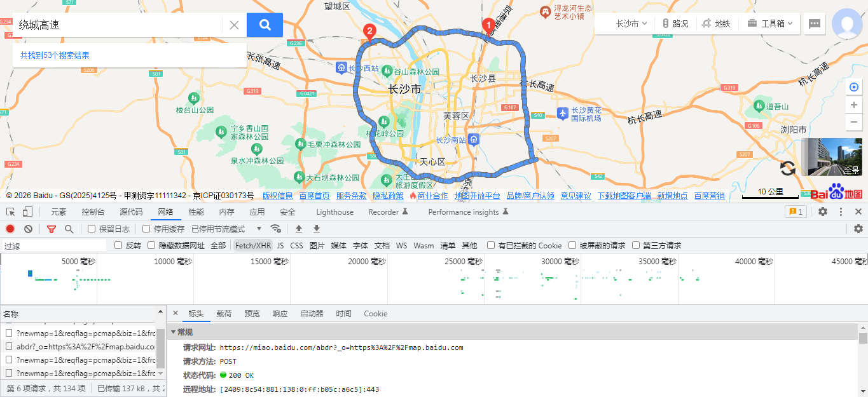Viewport: 868px width, 397px height.
Task: Click the import HAR upload arrow icon
Action: coord(299,229)
